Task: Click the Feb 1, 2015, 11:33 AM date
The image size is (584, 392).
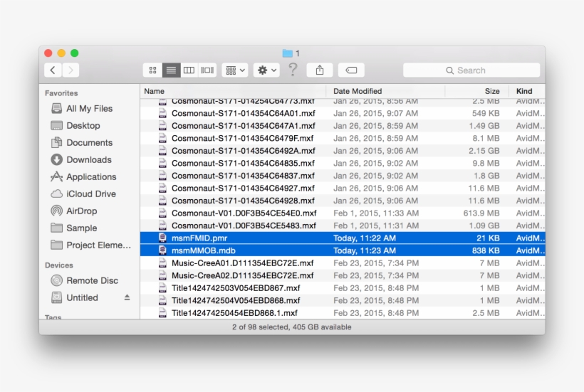Action: 376,213
